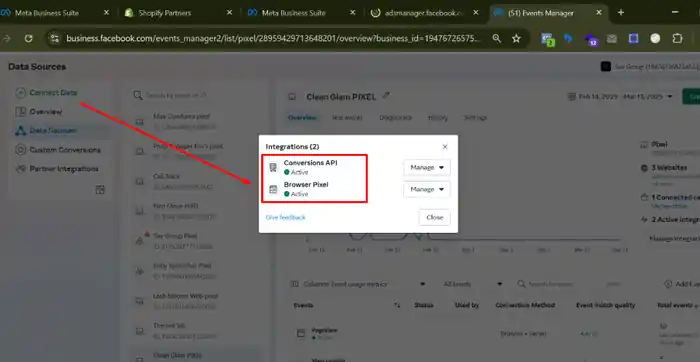Click the Add events button
700x362 pixels.
682,284
